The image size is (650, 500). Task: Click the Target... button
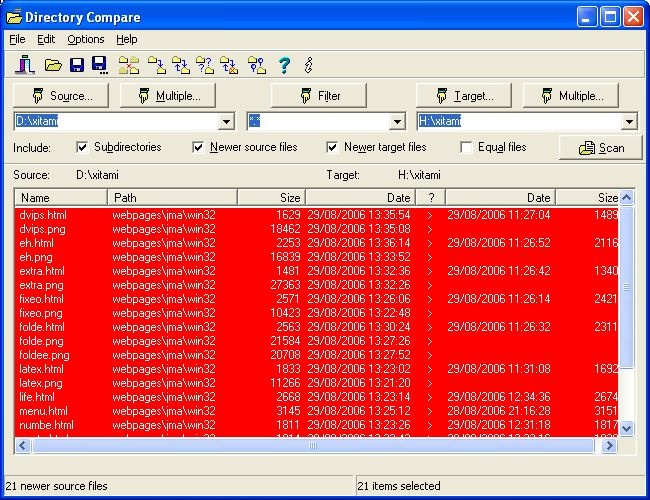(464, 96)
